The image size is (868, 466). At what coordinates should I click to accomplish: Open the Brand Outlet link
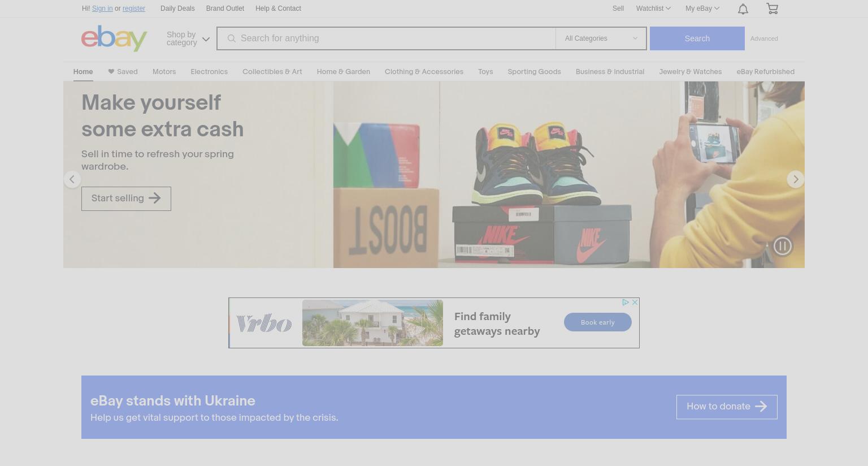225,8
